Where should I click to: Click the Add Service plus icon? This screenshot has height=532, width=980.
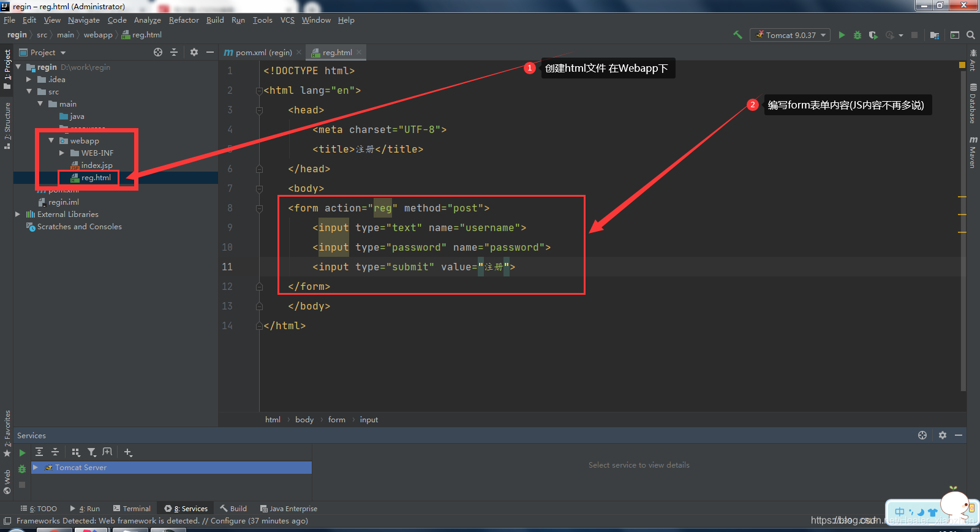[128, 452]
